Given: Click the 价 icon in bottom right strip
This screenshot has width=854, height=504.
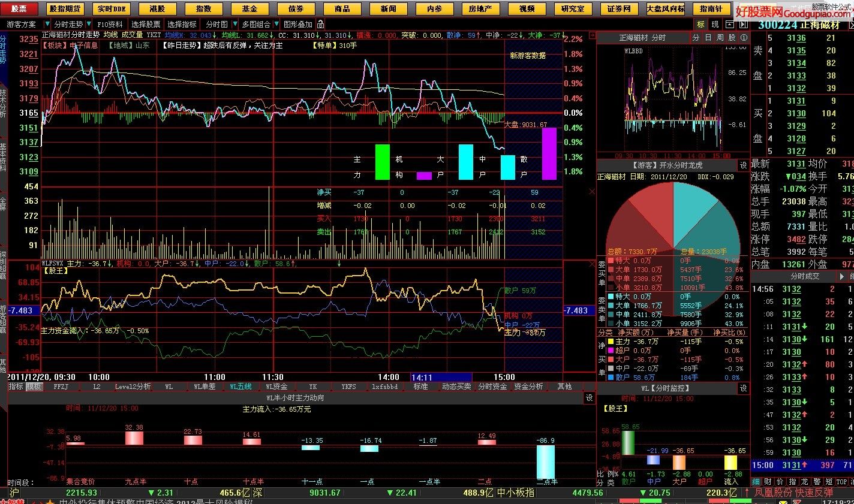Looking at the screenshot, I should tap(779, 482).
